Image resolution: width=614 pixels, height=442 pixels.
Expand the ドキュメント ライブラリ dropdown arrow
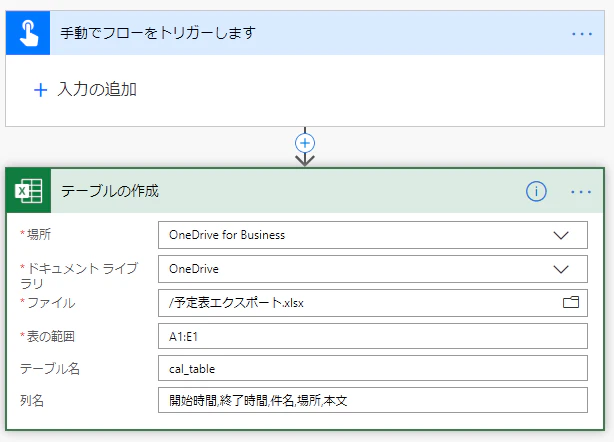point(561,269)
